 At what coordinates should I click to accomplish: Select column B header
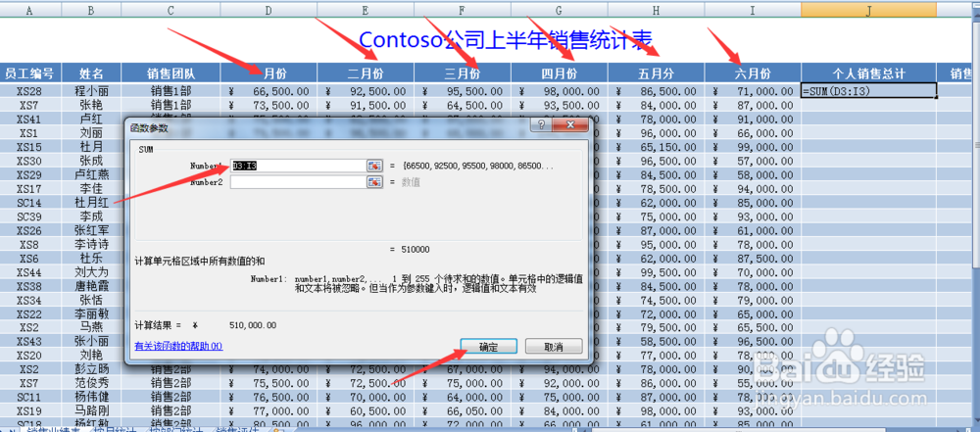coord(91,10)
